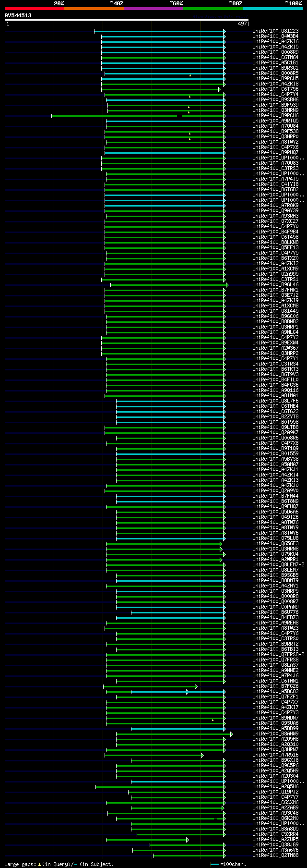307x868 pixels.
Task: Click hit label UniRef100_B9RUQ7
Action: coord(275,153)
